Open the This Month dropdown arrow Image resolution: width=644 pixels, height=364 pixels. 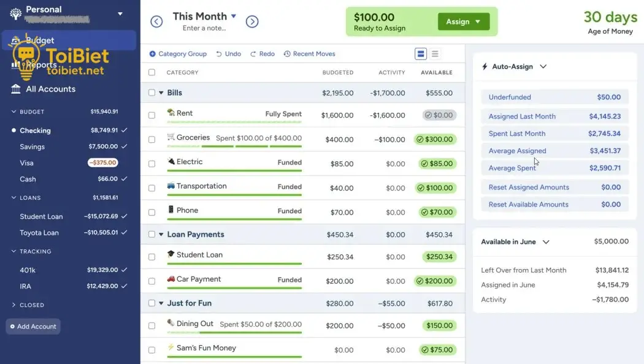tap(234, 16)
